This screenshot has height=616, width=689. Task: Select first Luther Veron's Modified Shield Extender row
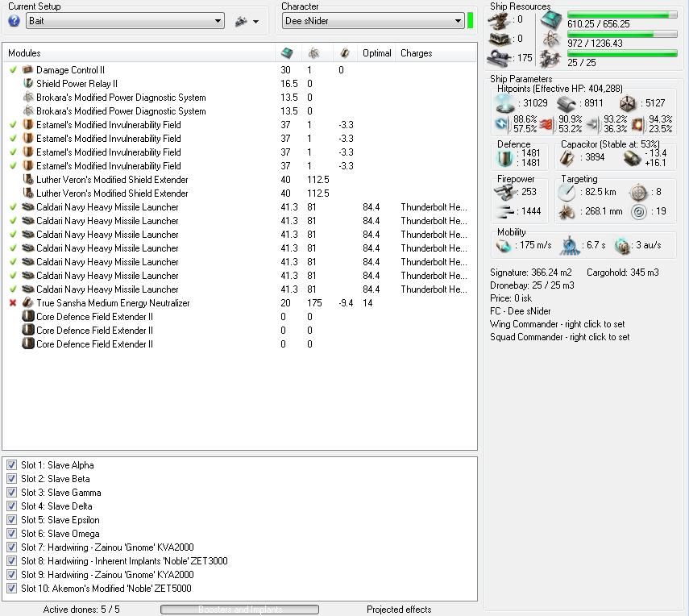[x=239, y=179]
